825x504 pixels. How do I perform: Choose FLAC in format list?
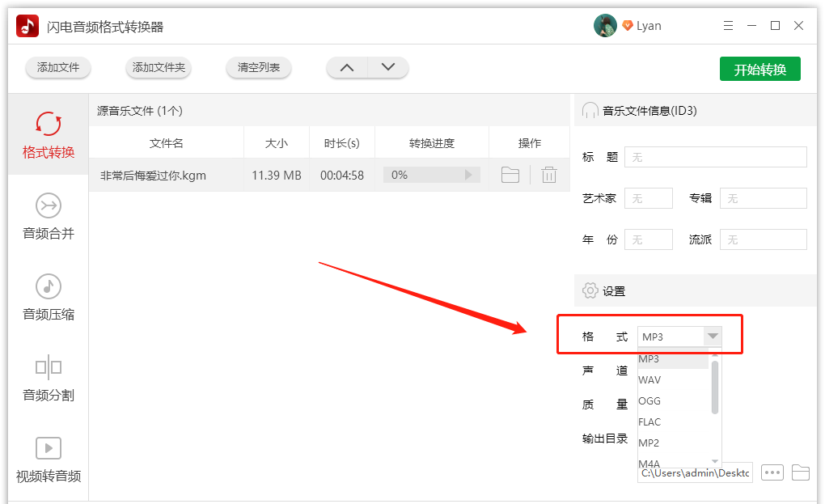[673, 422]
